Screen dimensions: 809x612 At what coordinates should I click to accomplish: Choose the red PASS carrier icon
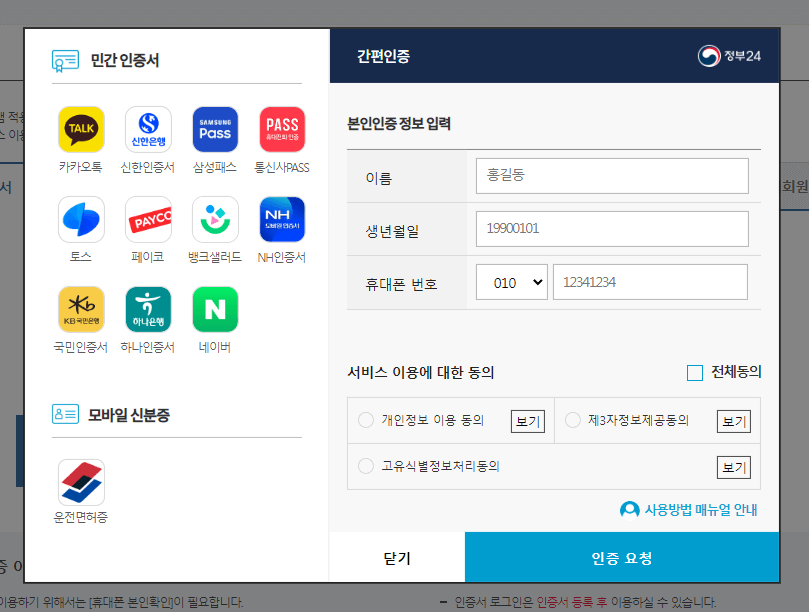[282, 130]
